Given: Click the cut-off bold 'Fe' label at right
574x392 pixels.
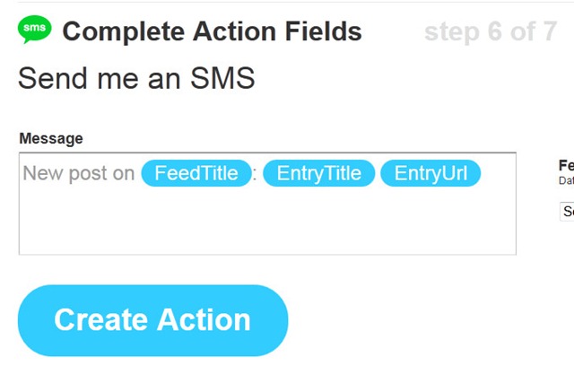Looking at the screenshot, I should coord(566,165).
